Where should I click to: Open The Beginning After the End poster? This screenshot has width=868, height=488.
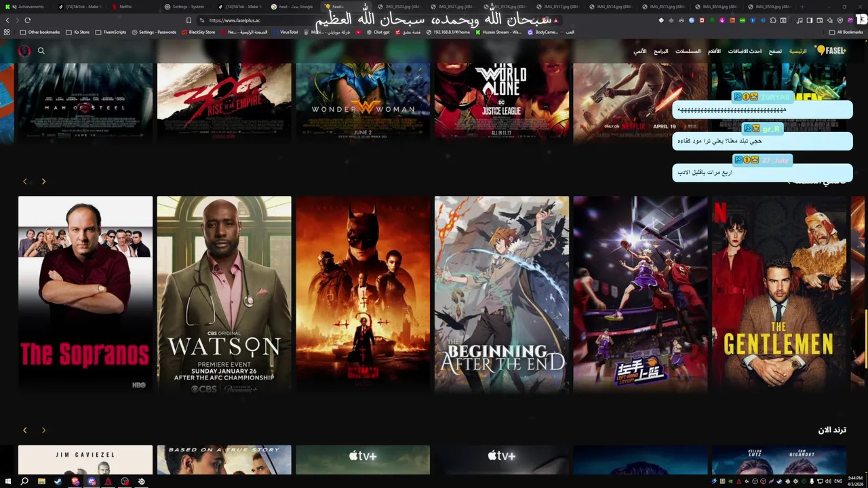tap(502, 294)
